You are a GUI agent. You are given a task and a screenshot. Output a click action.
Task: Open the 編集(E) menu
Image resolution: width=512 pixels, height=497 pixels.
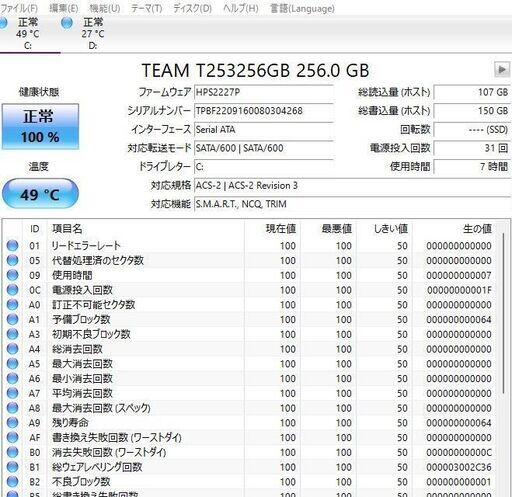[64, 8]
